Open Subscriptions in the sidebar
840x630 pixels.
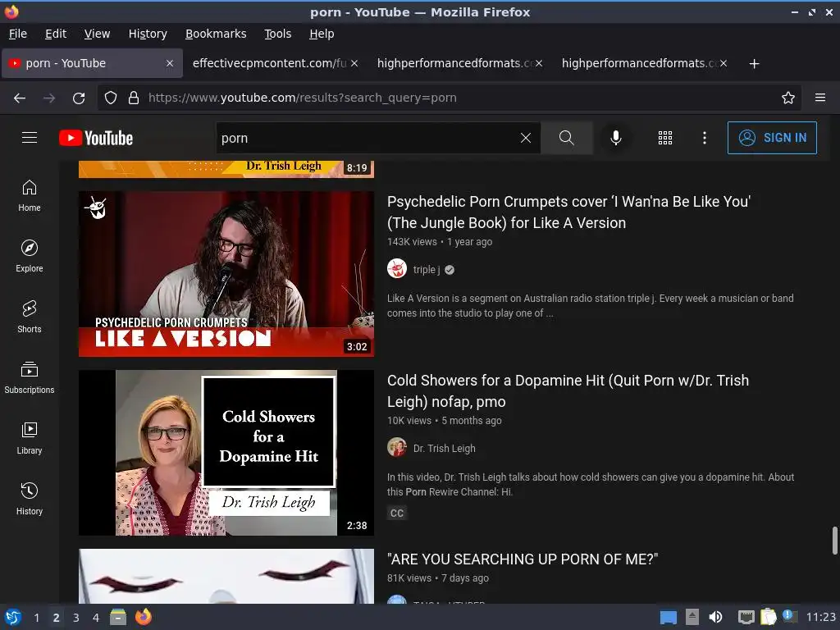pyautogui.click(x=30, y=378)
